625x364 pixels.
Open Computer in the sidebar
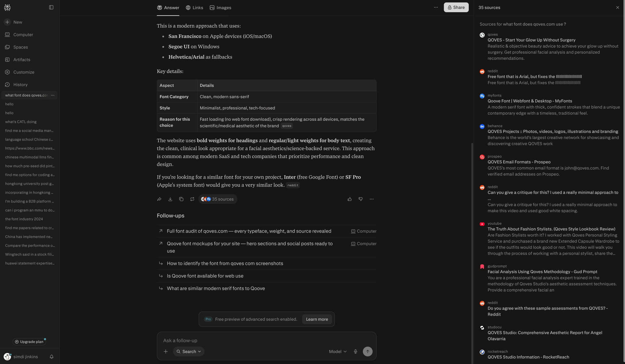pos(19,35)
